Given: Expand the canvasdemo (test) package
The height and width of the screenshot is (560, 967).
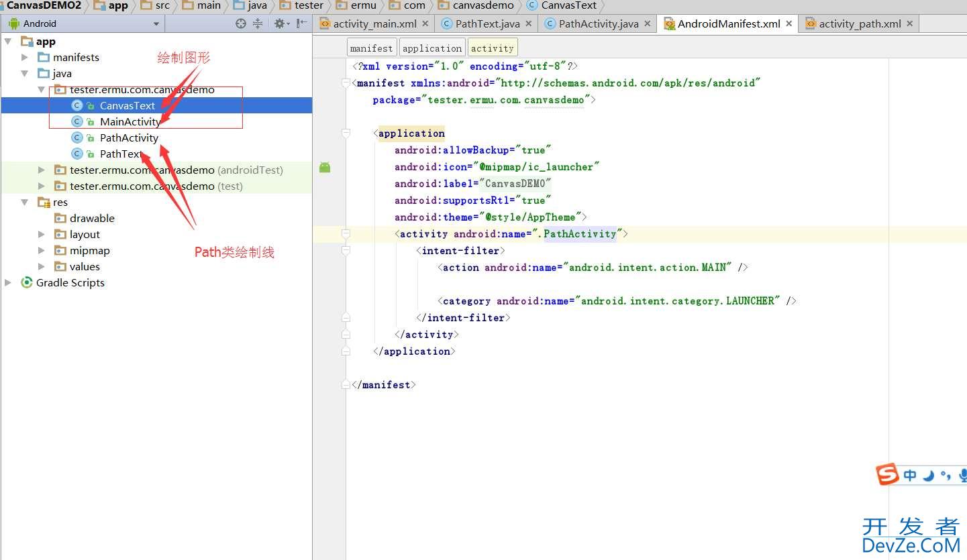Looking at the screenshot, I should point(42,186).
